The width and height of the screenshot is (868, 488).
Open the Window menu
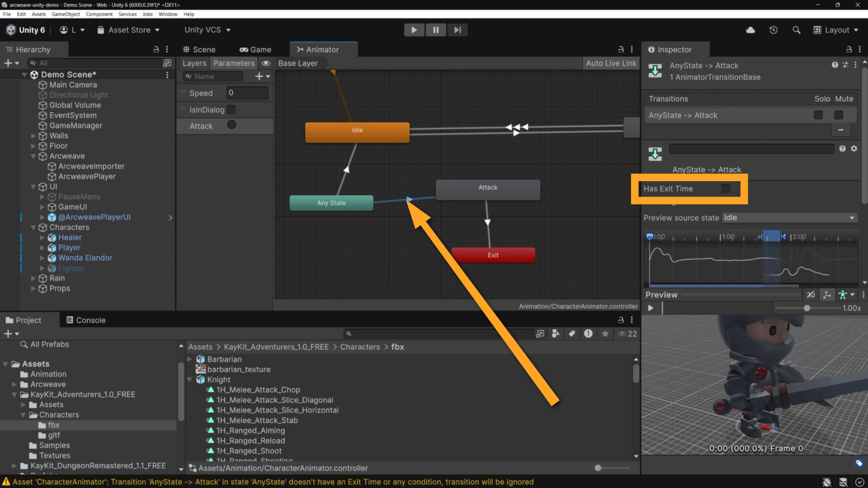tap(168, 14)
